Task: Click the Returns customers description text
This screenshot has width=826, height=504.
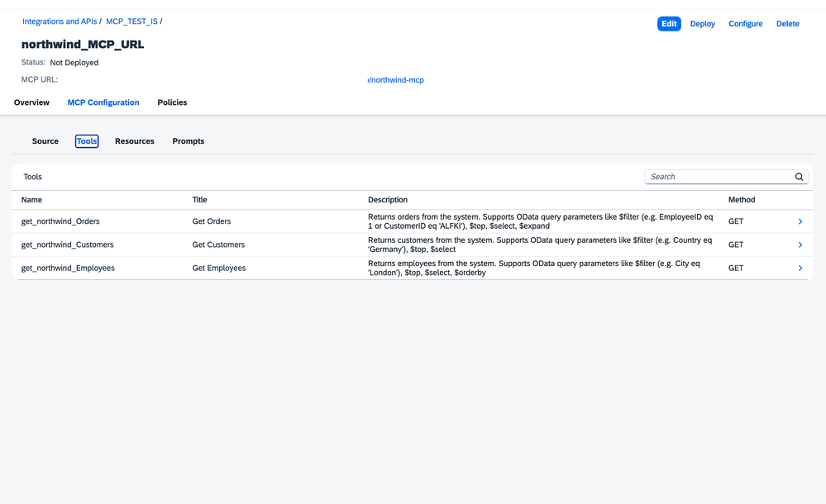Action: click(540, 245)
